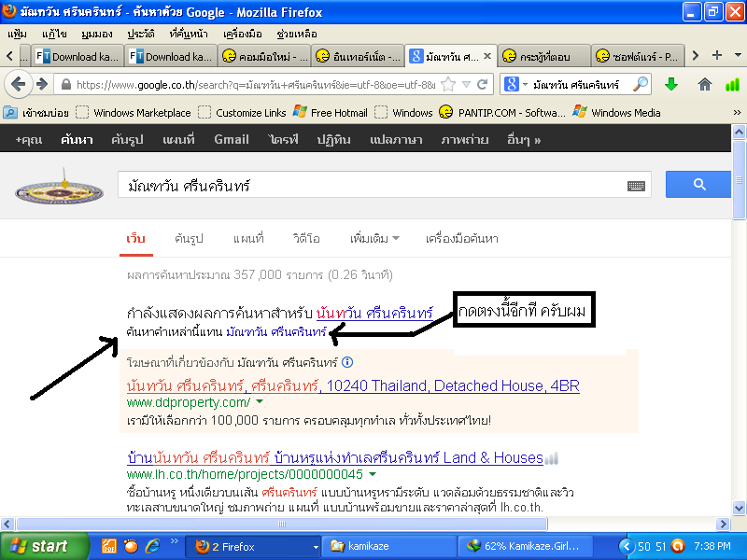Open the Windows Media bookmark

pyautogui.click(x=616, y=113)
